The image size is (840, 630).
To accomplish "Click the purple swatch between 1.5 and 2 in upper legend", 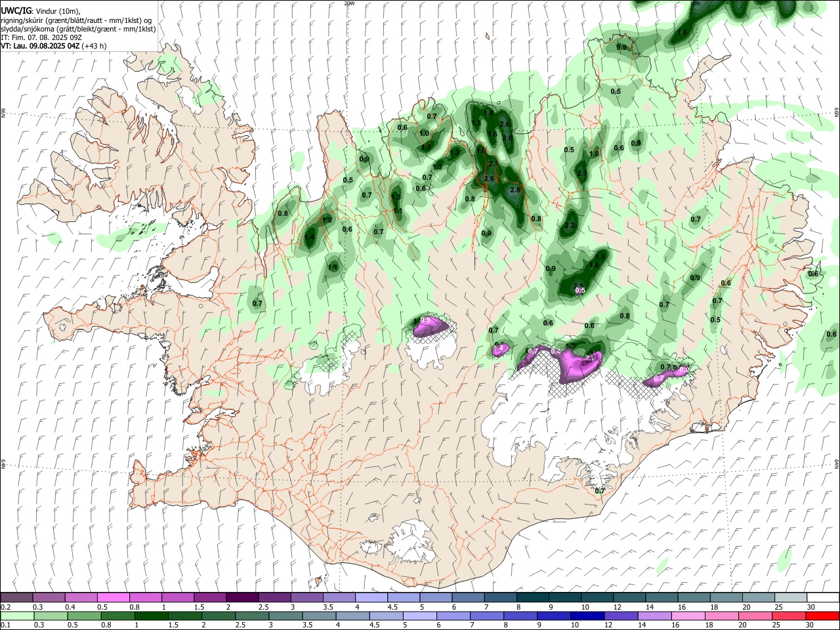I will 210,597.
